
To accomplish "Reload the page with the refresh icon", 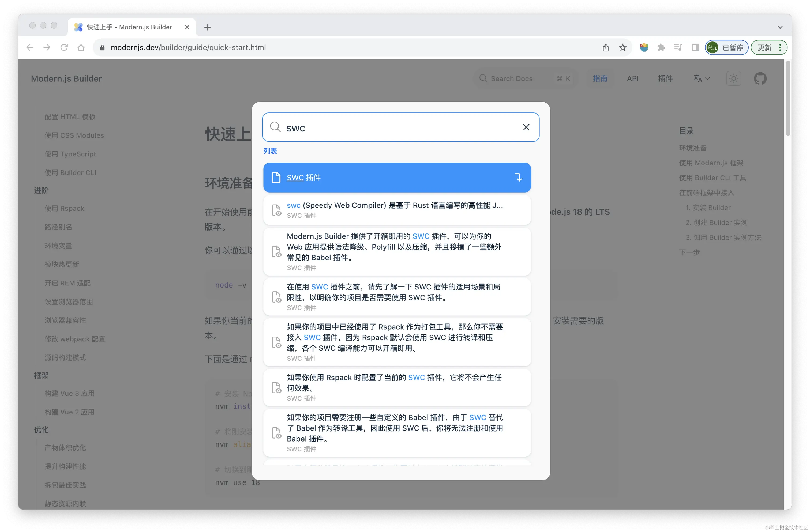I will (64, 48).
